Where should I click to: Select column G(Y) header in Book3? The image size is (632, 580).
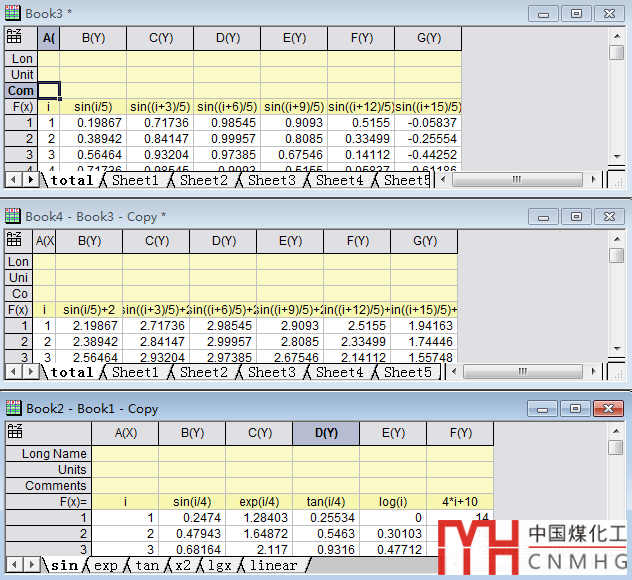coord(428,38)
